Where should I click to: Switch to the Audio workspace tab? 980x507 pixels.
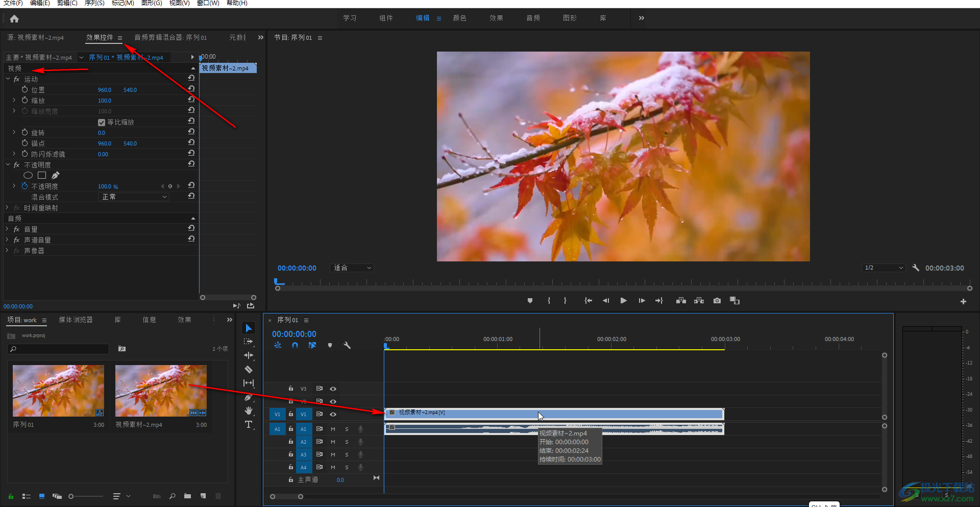tap(533, 18)
